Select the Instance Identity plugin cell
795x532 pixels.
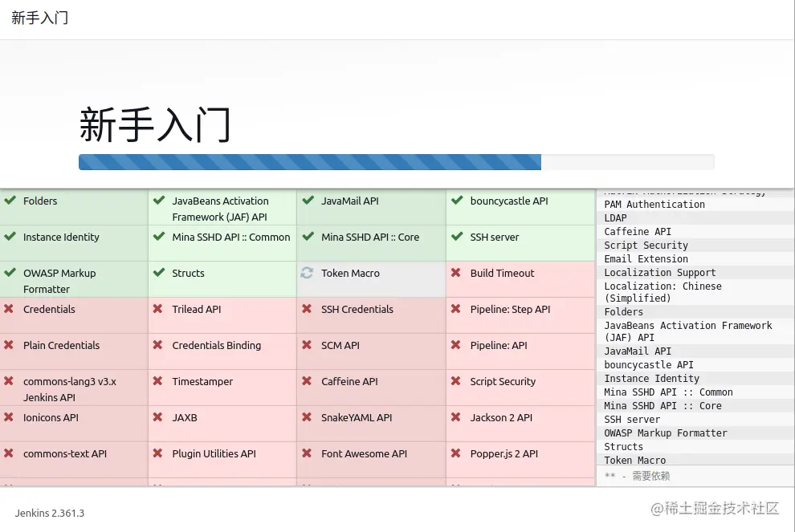point(62,237)
